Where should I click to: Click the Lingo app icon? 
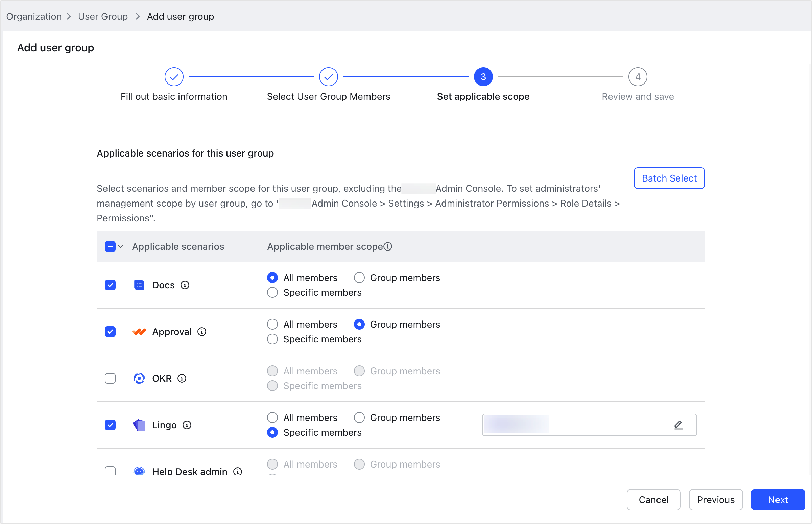click(139, 425)
